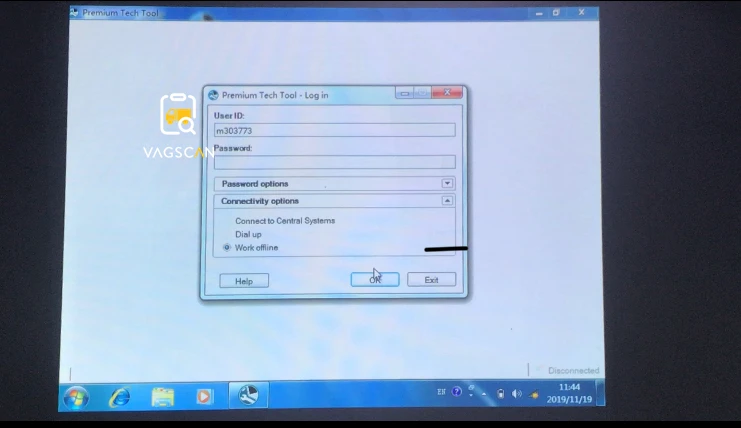The image size is (741, 428).
Task: Click the EN language indicator in tray
Action: coord(441,392)
